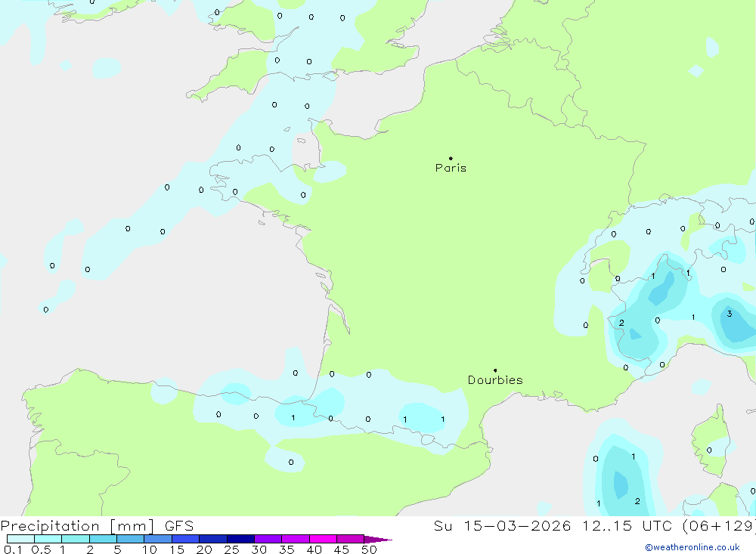Click the legend scale label '35'

(x=287, y=549)
